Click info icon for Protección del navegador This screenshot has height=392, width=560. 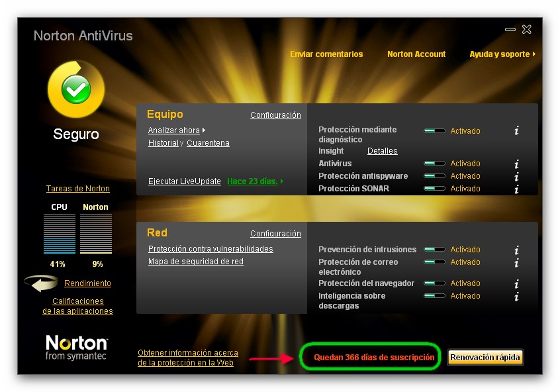(516, 284)
